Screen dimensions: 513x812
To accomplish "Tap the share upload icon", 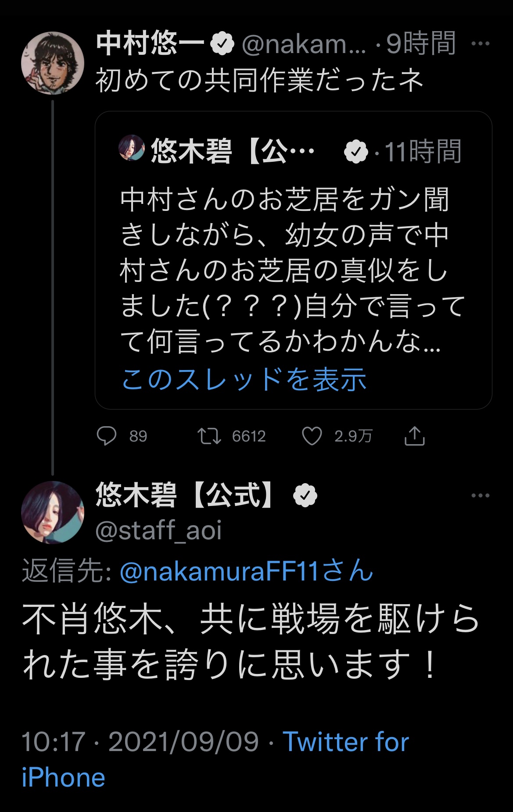I will pyautogui.click(x=414, y=436).
